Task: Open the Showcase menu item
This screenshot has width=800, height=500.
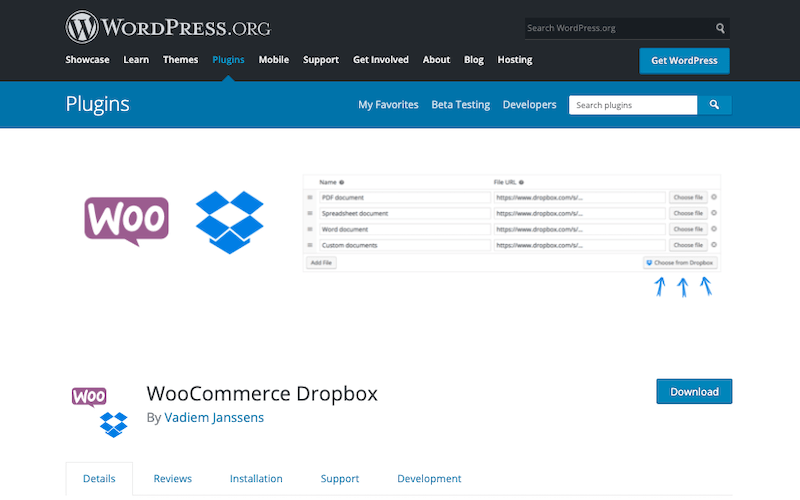Action: click(87, 60)
